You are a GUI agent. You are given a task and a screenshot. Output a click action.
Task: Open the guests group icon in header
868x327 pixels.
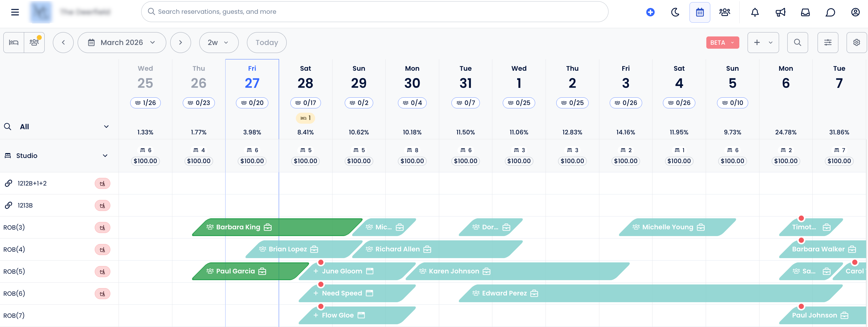pyautogui.click(x=724, y=13)
